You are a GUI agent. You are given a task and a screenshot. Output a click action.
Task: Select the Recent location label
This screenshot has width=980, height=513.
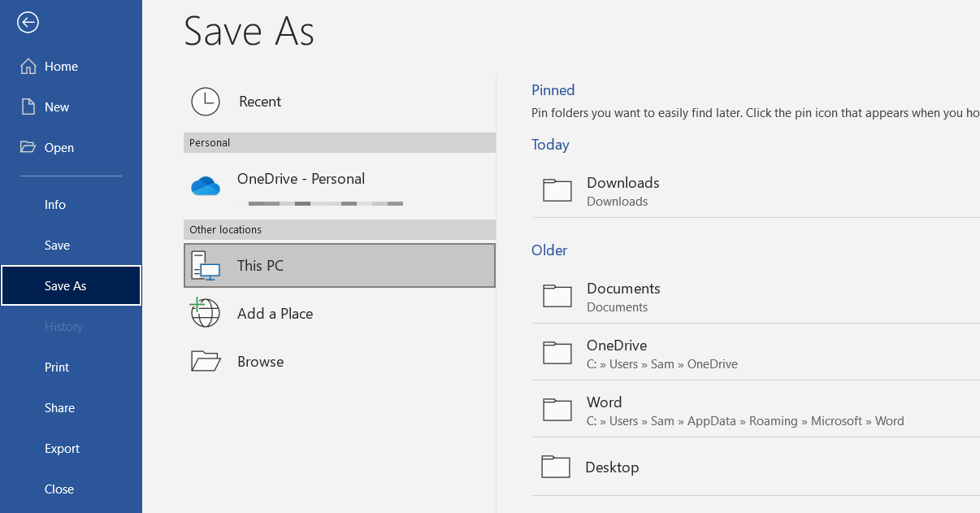coord(260,102)
